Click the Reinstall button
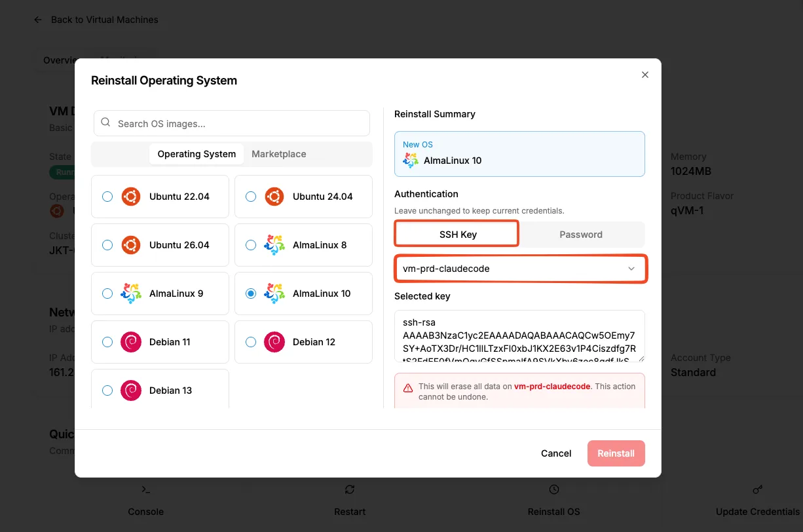This screenshot has height=532, width=803. [616, 453]
